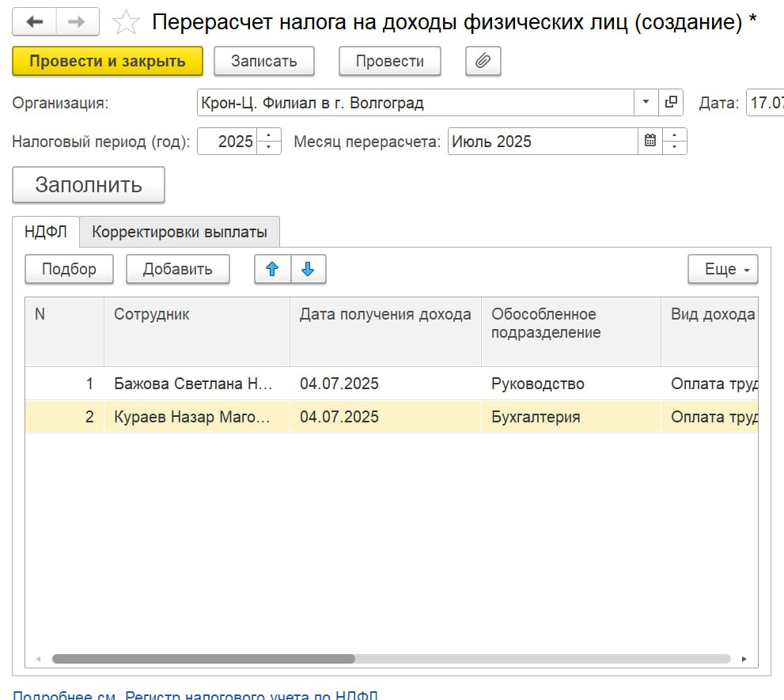Click the Подбор button
Image resolution: width=784 pixels, height=700 pixels.
[x=69, y=269]
